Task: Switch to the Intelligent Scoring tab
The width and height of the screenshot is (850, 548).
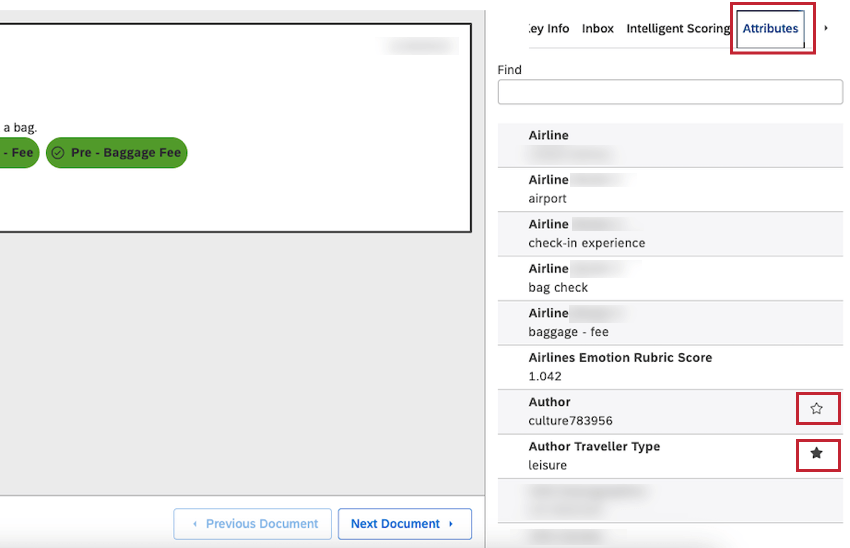Action: (678, 29)
